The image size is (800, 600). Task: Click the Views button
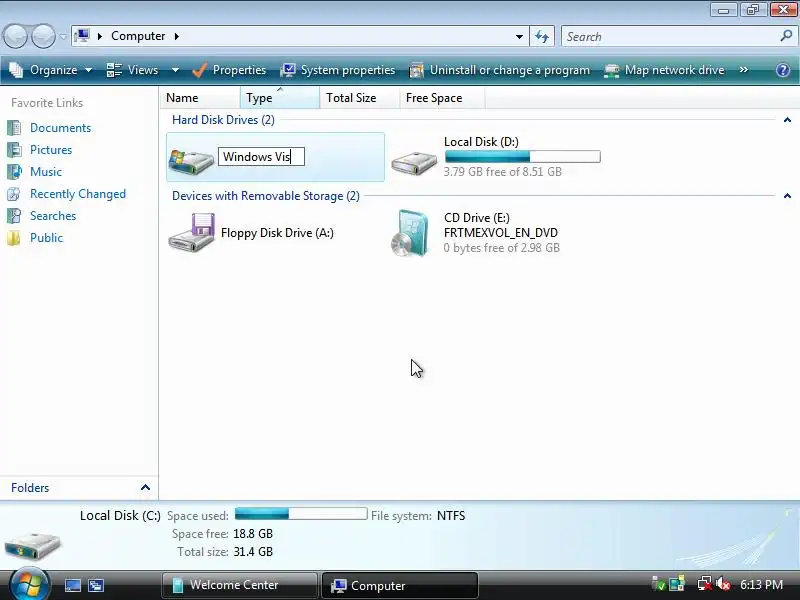(x=133, y=70)
